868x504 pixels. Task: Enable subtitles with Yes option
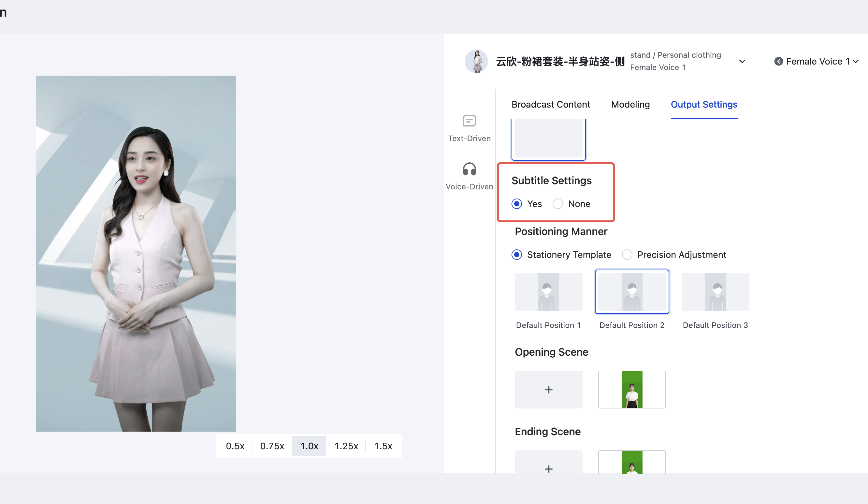tap(517, 204)
